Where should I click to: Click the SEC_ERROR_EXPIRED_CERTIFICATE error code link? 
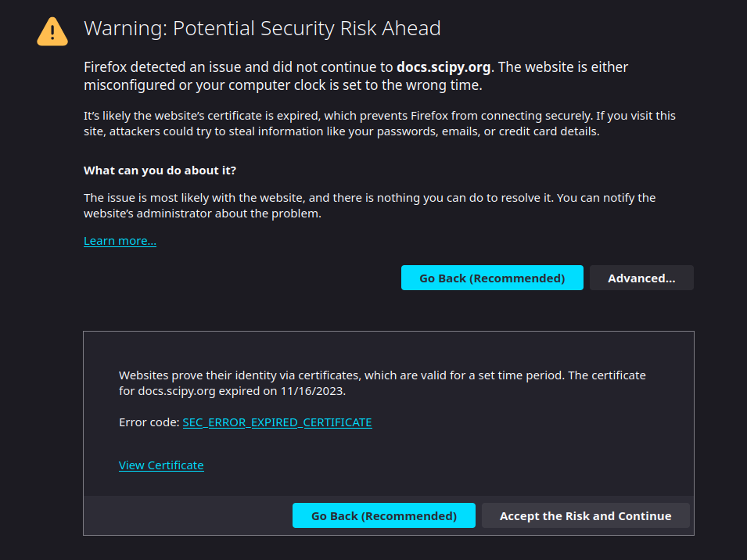tap(277, 422)
